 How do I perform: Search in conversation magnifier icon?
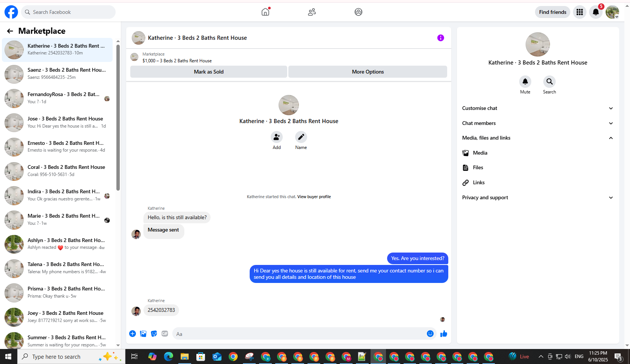[x=549, y=81]
